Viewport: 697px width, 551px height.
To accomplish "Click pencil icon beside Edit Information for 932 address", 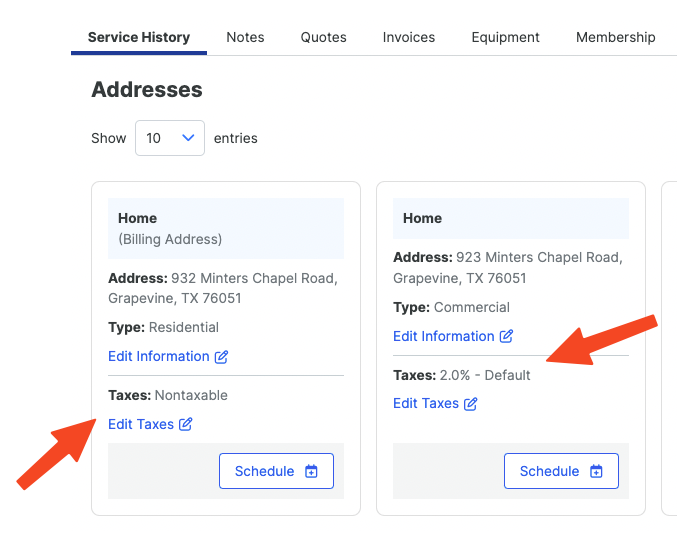I will tap(221, 356).
